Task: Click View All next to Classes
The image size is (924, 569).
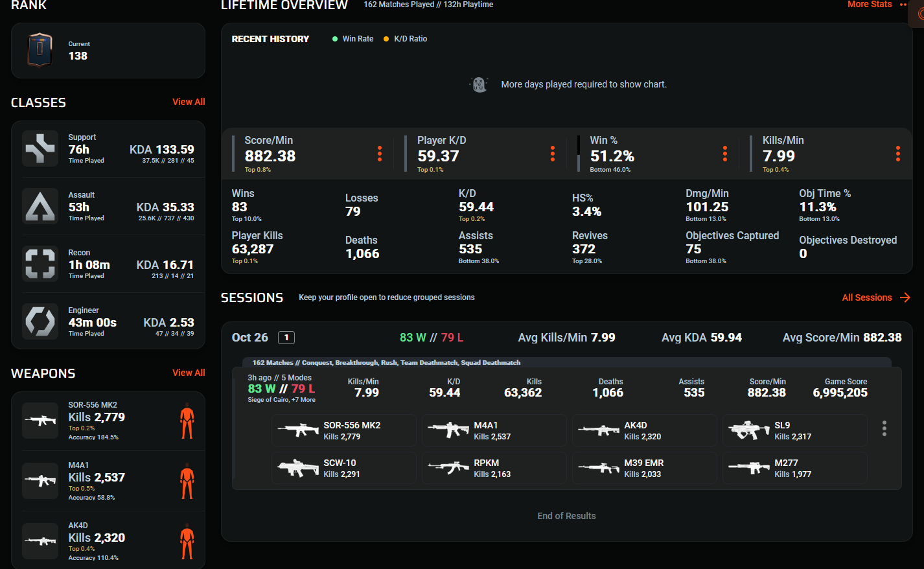Action: [x=189, y=102]
